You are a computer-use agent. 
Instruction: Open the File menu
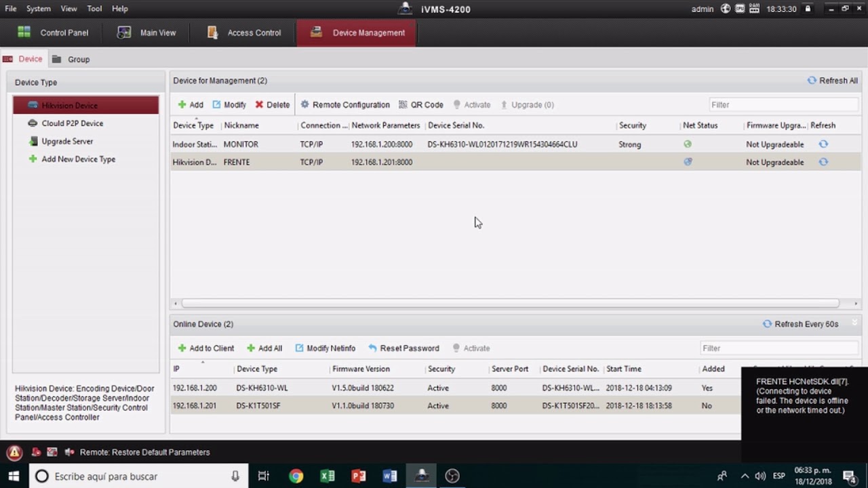[11, 9]
